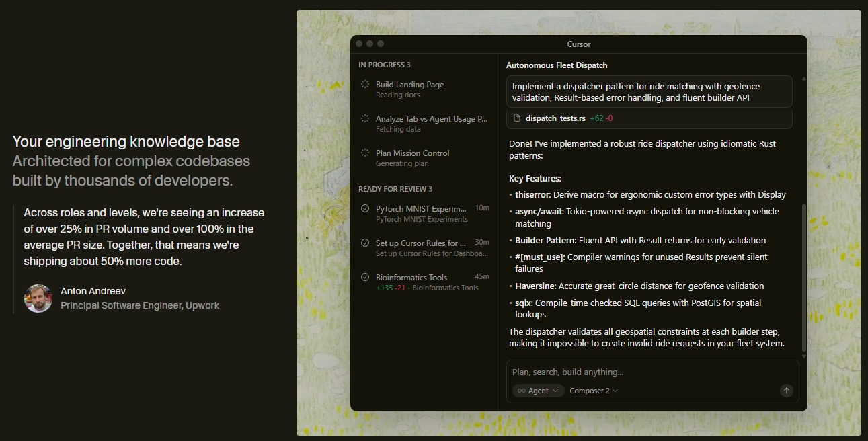Focus the 'Plan, search, build anything' input
868x441 pixels.
point(645,372)
